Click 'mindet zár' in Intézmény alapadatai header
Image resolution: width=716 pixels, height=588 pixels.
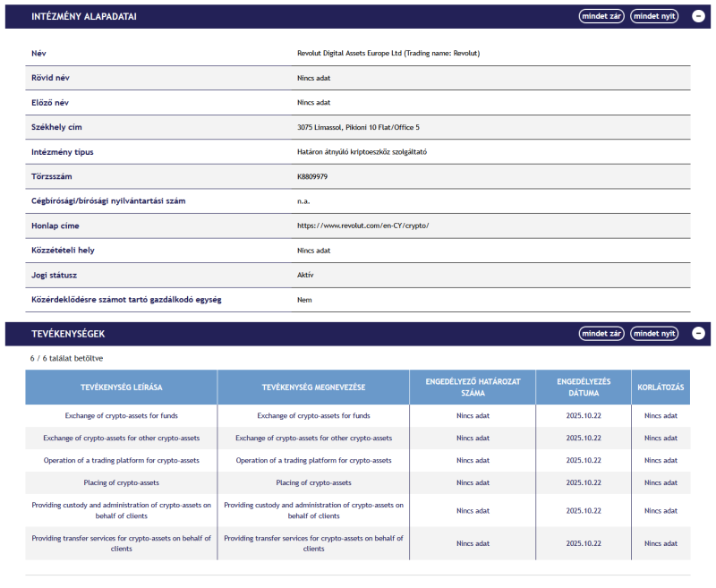pos(601,16)
